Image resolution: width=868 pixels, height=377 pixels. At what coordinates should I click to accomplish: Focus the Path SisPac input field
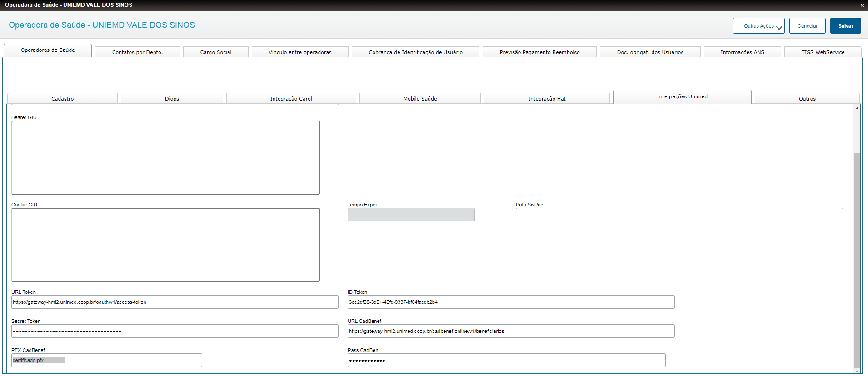click(x=679, y=215)
